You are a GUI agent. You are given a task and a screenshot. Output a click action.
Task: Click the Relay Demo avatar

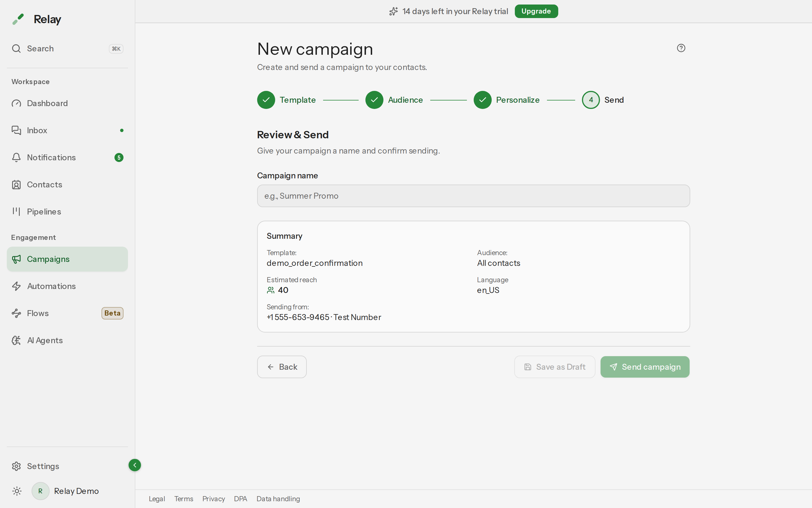pos(41,491)
